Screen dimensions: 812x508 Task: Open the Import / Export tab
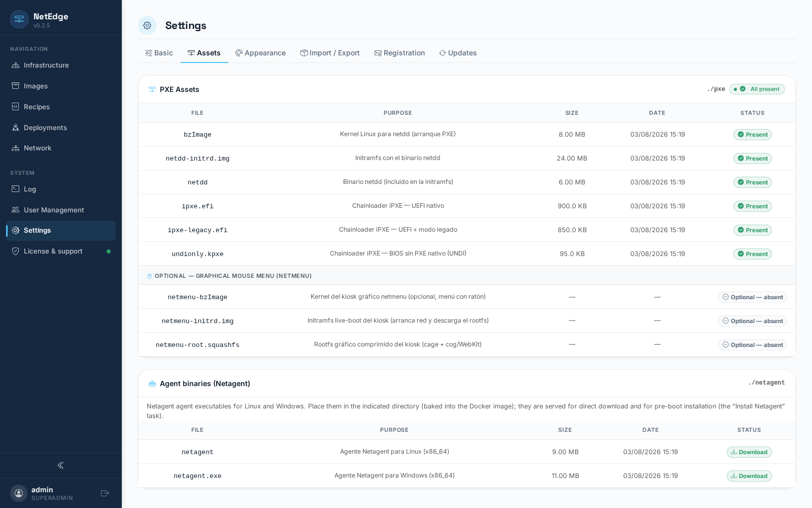pos(330,53)
